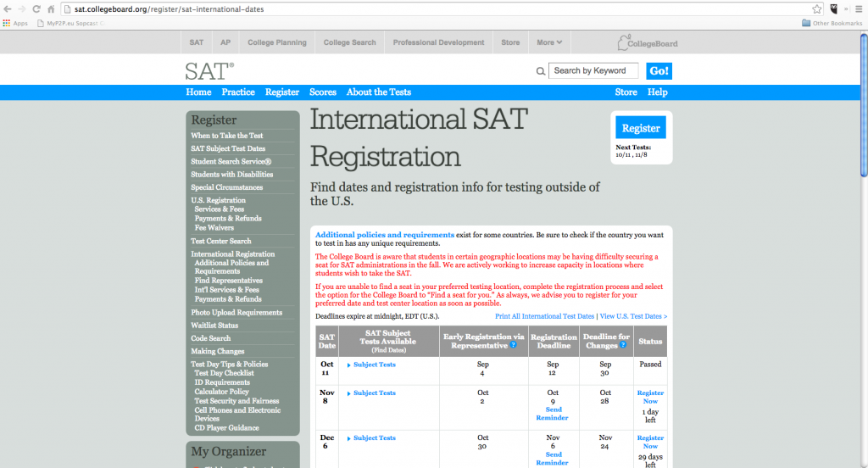The height and width of the screenshot is (468, 868).
Task: Focus the Search by Keyword field
Action: (x=593, y=71)
